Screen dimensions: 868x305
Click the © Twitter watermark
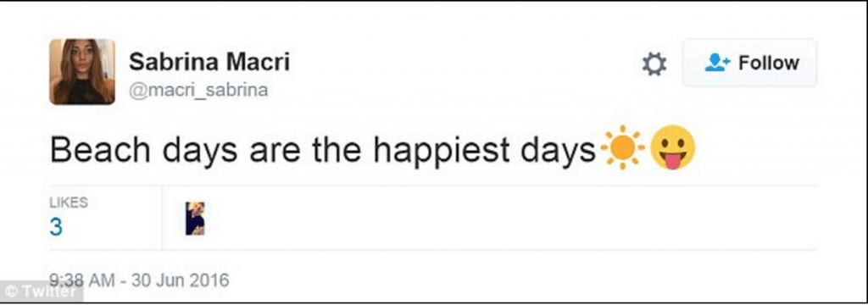42,291
